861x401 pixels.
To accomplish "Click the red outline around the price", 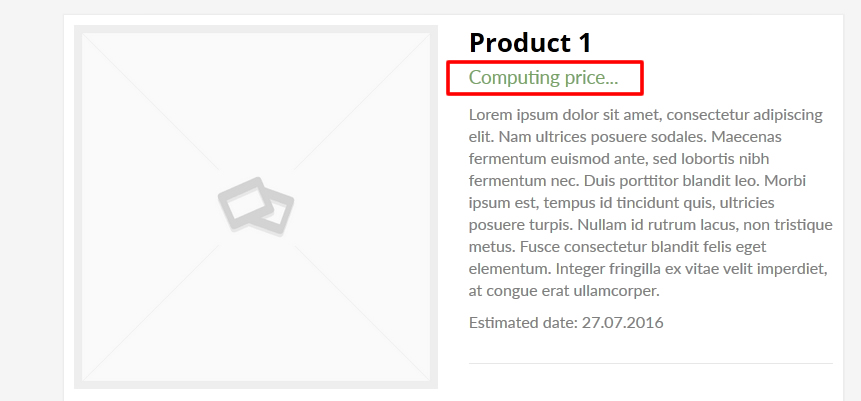I will (x=545, y=63).
